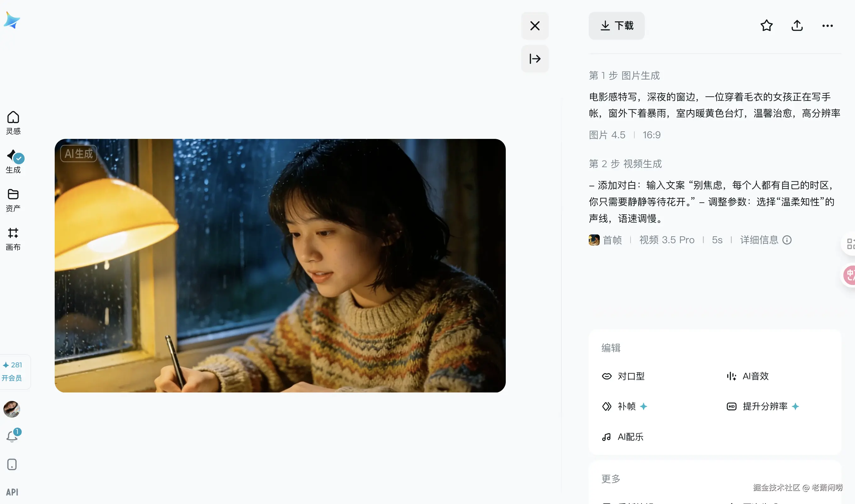Open 详细信息 info details
855x504 pixels.
(x=766, y=240)
